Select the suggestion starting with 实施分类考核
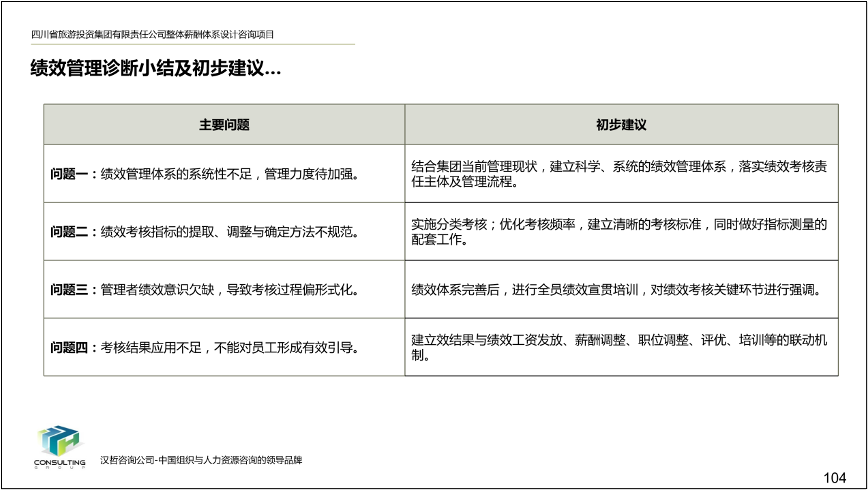This screenshot has height=491, width=868. (619, 232)
